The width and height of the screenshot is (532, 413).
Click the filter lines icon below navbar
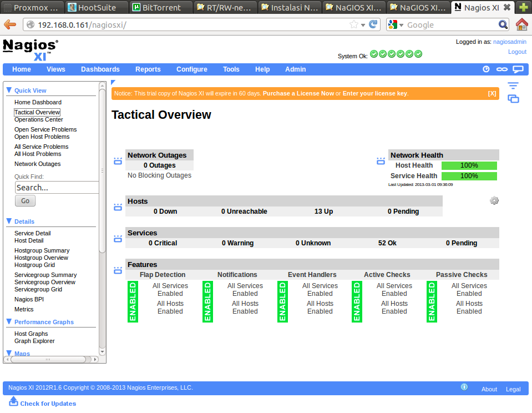point(513,86)
